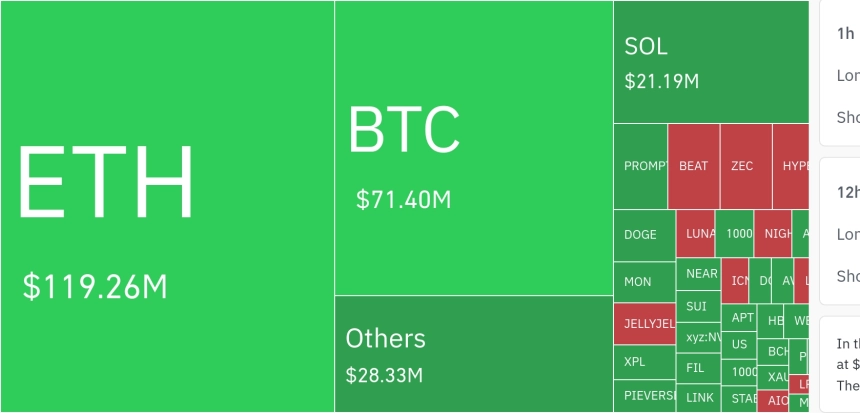The width and height of the screenshot is (860, 413).
Task: Click the SOL $21.19M tile
Action: (x=710, y=62)
